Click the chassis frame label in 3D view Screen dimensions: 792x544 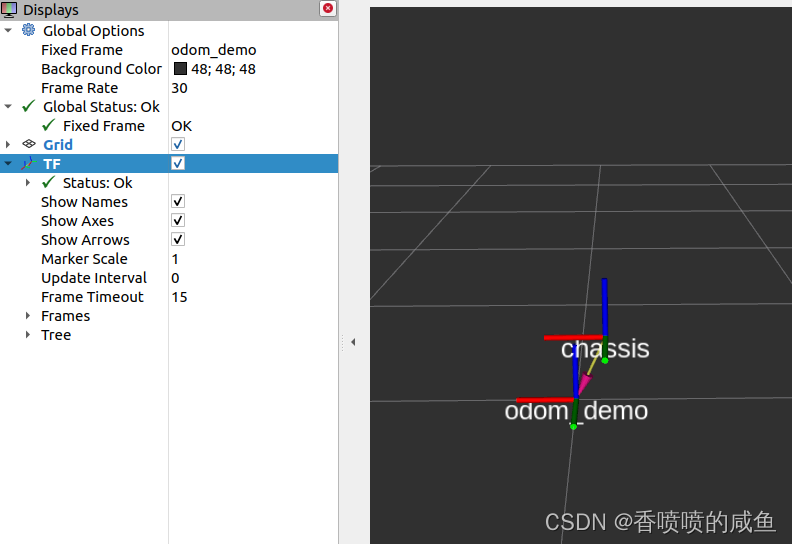[x=605, y=349]
